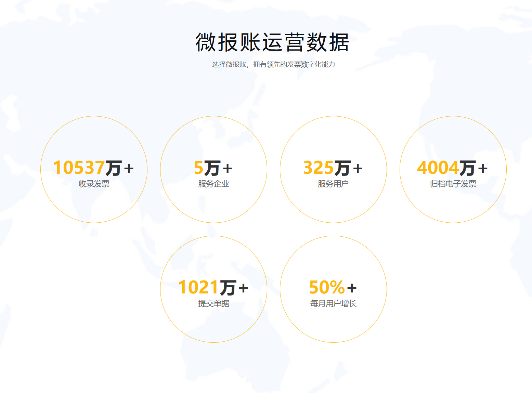Select the 服务用户 label

[x=333, y=184]
